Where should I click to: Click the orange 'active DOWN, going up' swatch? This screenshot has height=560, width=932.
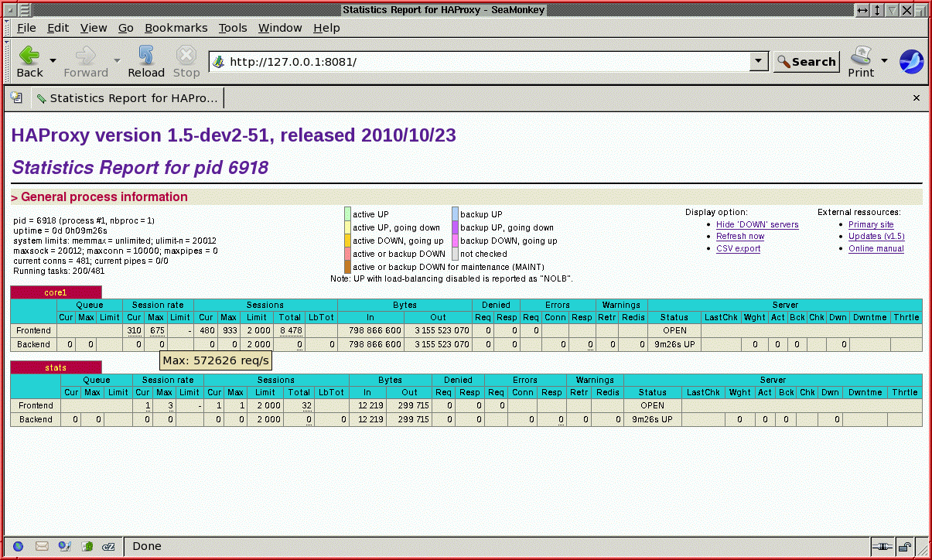[x=348, y=241]
